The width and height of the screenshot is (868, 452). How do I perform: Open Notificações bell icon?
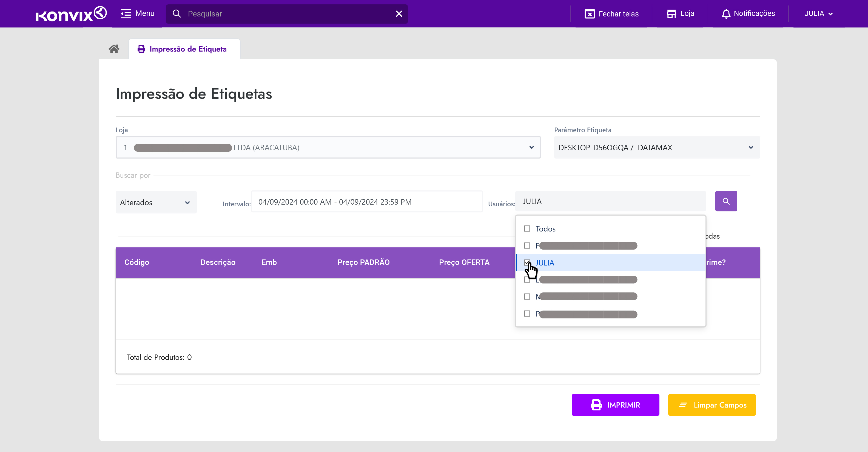point(726,14)
